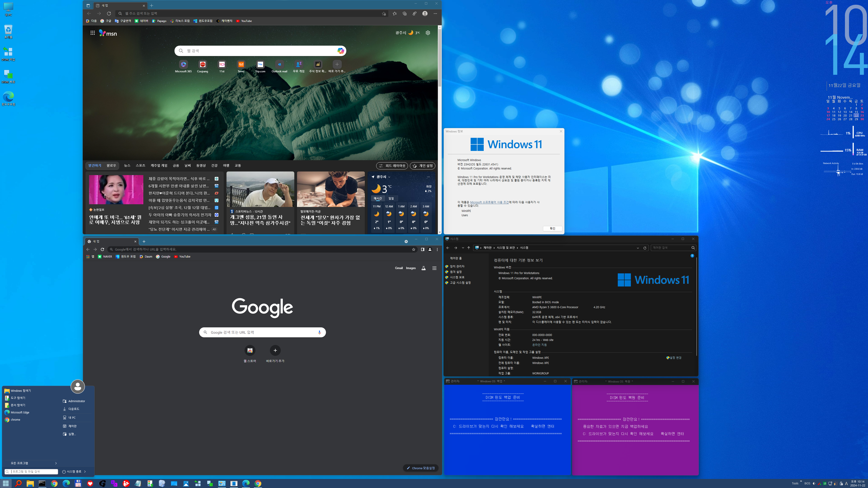Open Microsoft 소프트웨어 사용 조건 link

point(489,202)
